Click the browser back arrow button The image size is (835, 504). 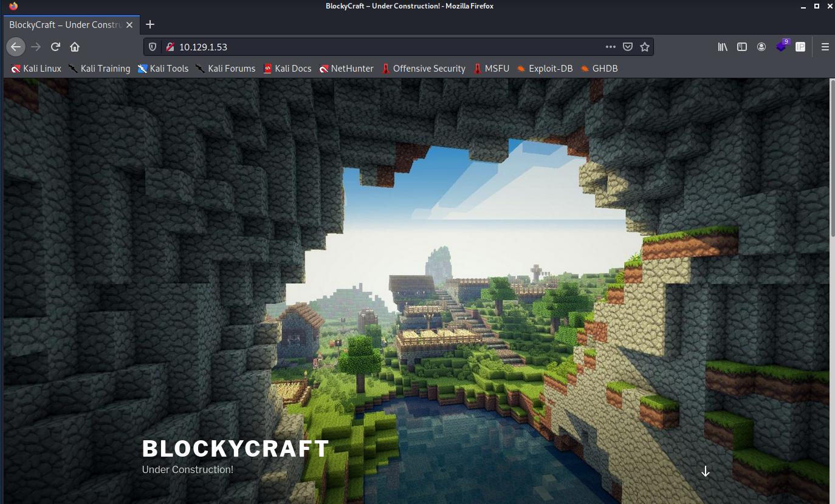[x=16, y=47]
